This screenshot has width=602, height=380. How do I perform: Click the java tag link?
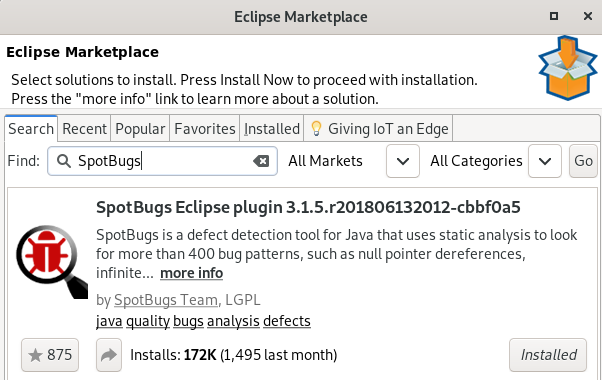(x=109, y=321)
